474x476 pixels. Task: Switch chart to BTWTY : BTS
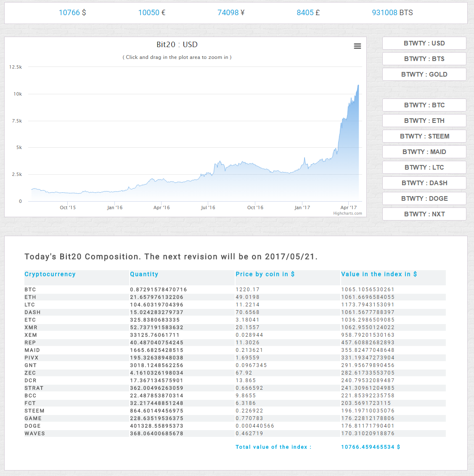pos(424,59)
